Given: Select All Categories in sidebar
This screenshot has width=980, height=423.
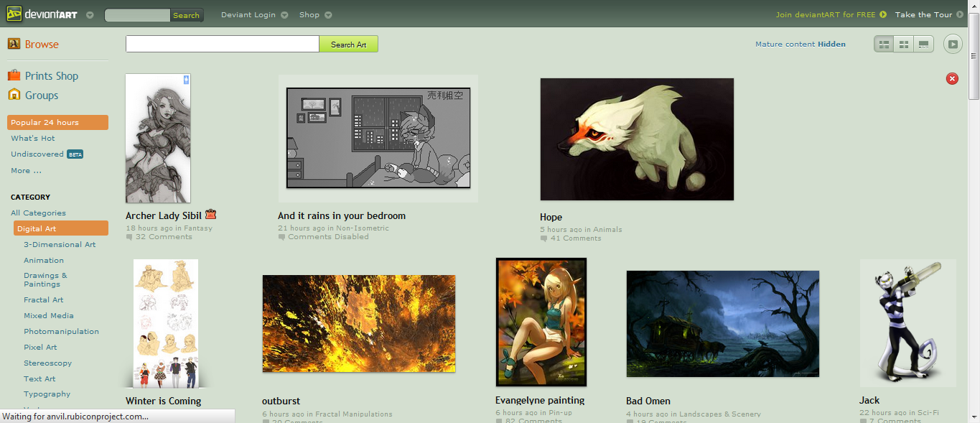Looking at the screenshot, I should point(38,213).
